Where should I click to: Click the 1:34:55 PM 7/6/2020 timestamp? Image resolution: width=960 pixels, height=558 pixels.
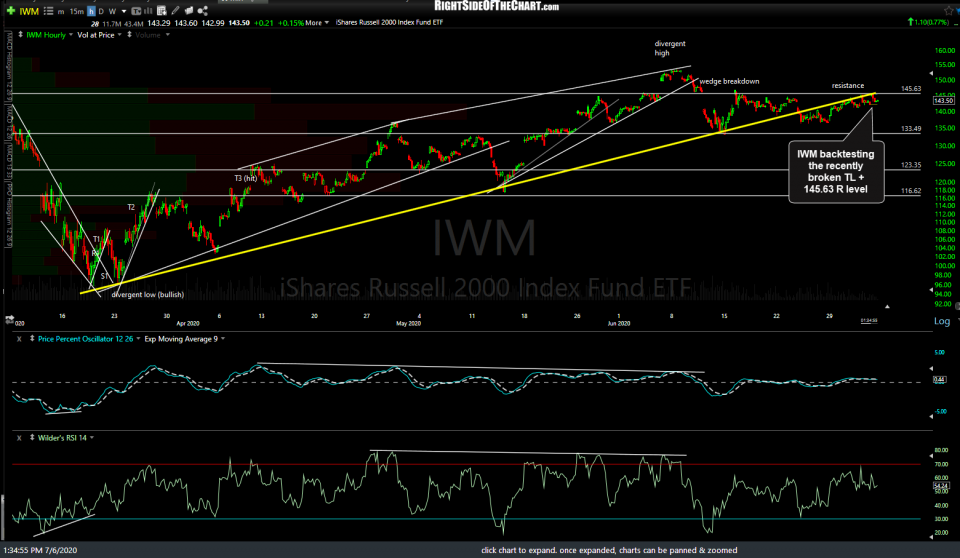(x=41, y=550)
